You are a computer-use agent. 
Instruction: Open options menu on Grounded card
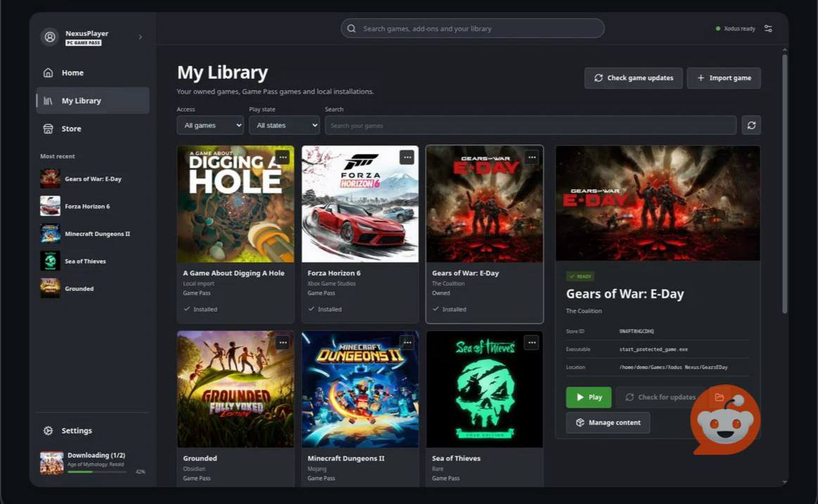[282, 342]
